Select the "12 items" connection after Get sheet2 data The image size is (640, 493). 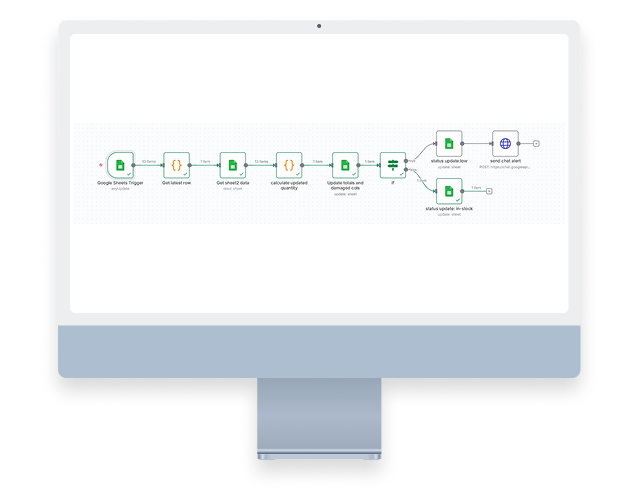[260, 161]
